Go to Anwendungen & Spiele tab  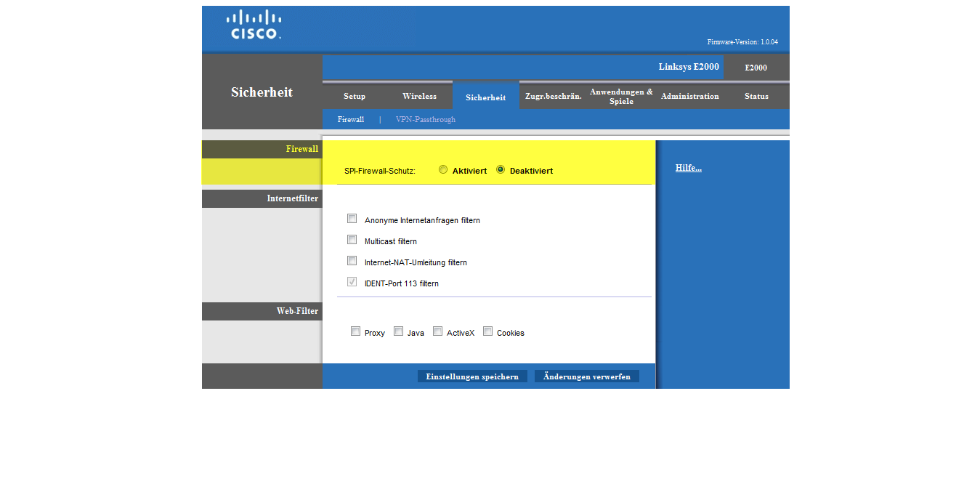click(621, 96)
